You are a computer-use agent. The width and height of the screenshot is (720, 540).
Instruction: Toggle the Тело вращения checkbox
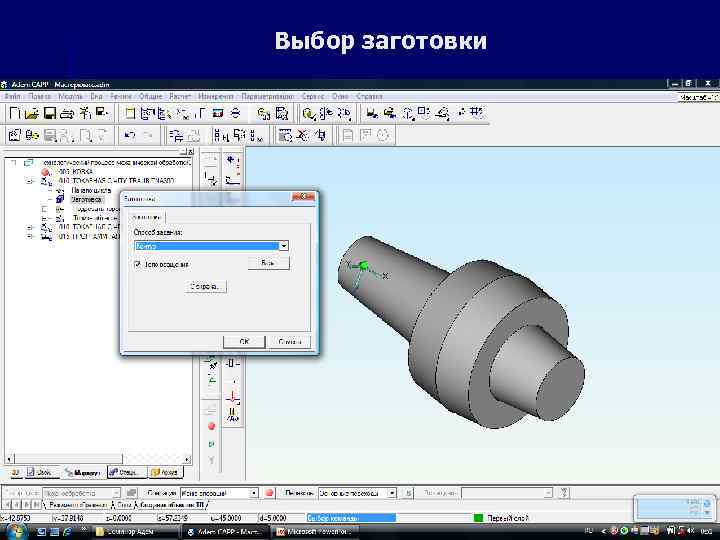(x=137, y=264)
